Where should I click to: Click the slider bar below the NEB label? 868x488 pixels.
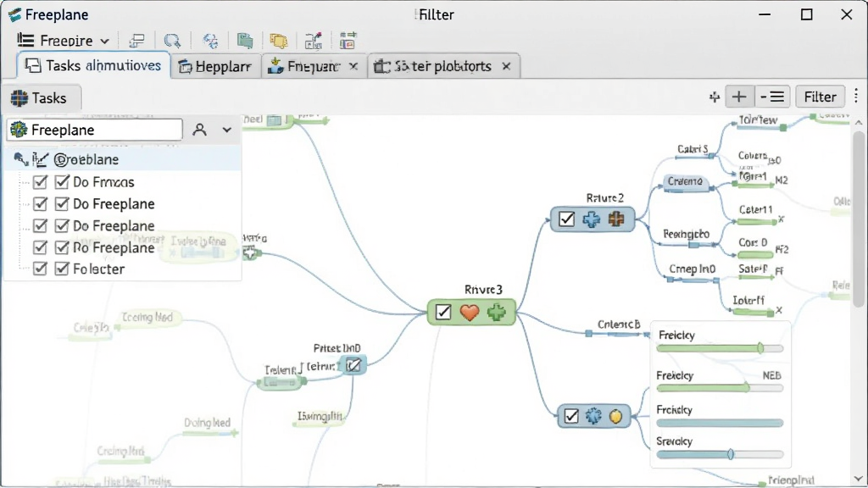point(720,388)
